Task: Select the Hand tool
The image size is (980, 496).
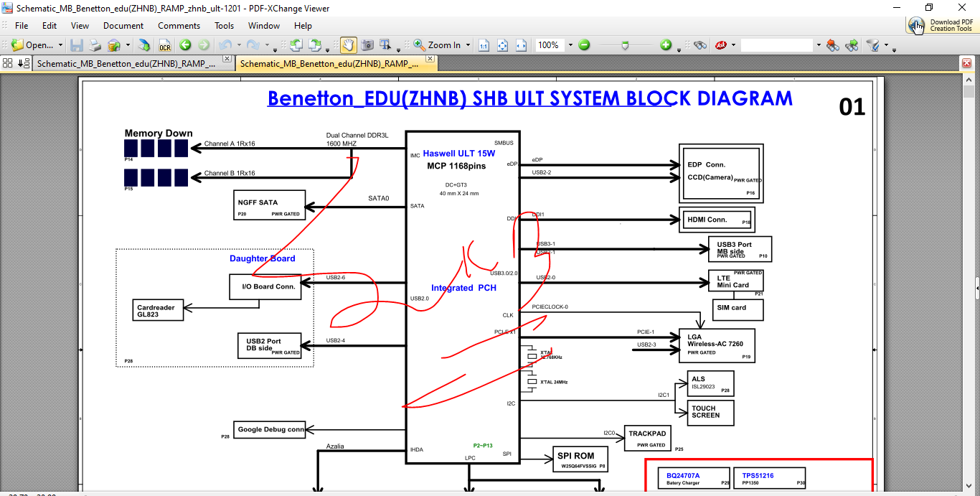Action: pos(348,45)
